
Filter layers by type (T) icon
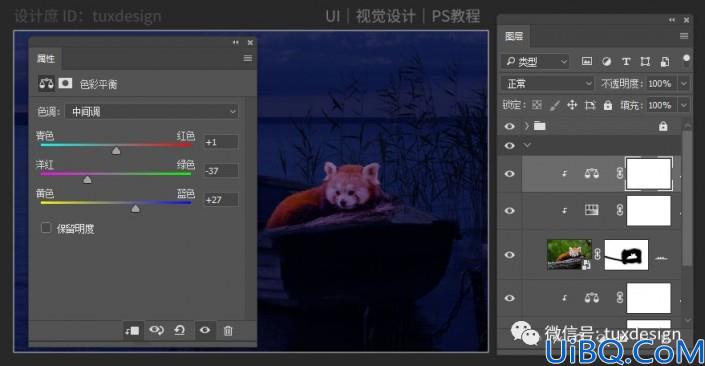[626, 61]
